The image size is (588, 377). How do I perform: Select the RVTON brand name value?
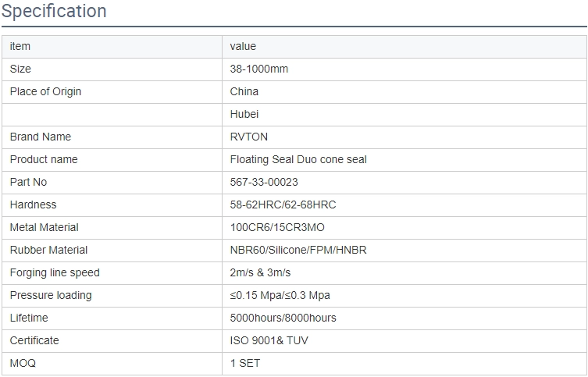[x=248, y=137]
